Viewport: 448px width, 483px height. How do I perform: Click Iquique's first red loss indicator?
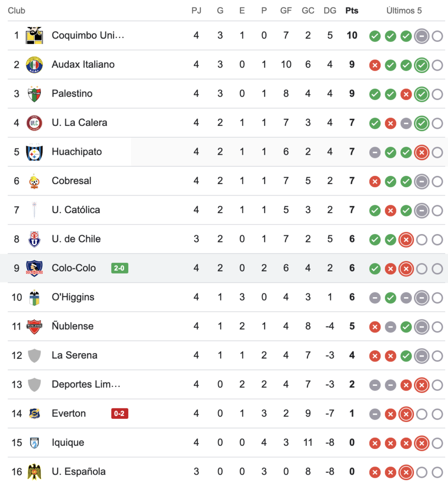(x=375, y=443)
